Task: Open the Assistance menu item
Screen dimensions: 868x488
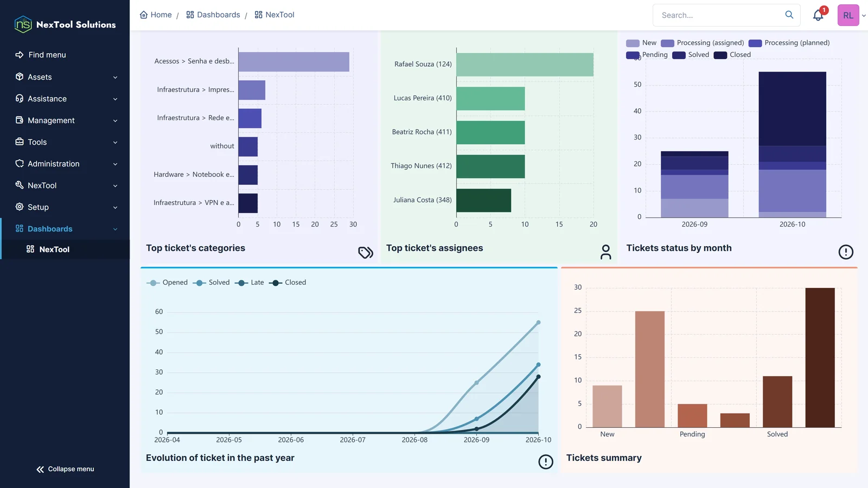Action: tap(65, 99)
